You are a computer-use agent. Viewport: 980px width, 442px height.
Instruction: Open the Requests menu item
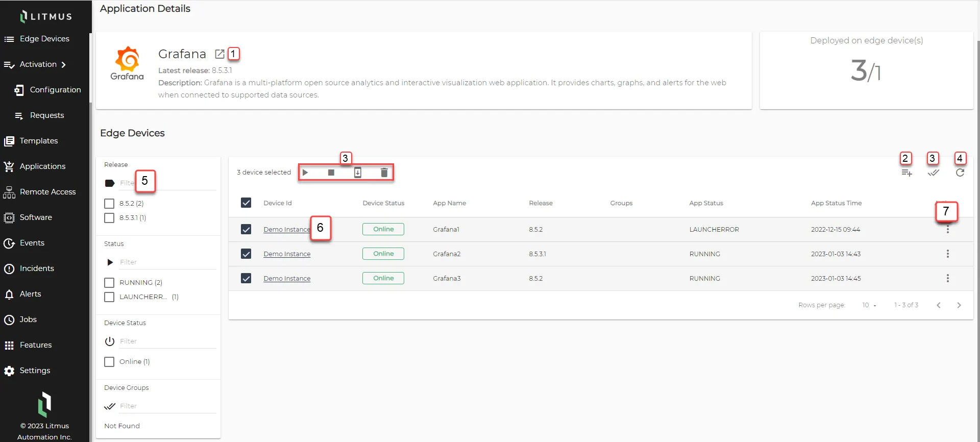coord(47,115)
